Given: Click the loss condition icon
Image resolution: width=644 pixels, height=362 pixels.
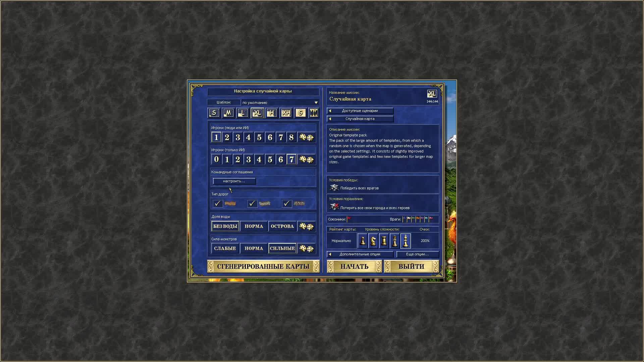Looking at the screenshot, I should pyautogui.click(x=334, y=207).
